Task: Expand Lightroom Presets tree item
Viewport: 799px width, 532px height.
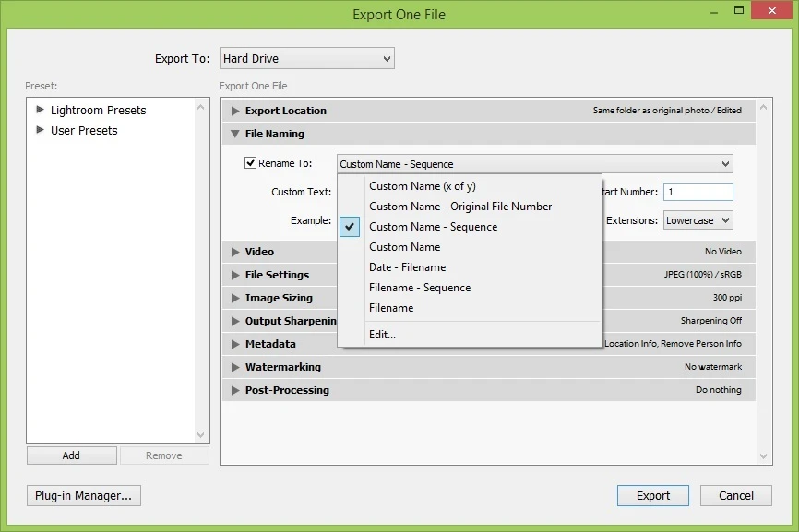Action: pos(40,110)
